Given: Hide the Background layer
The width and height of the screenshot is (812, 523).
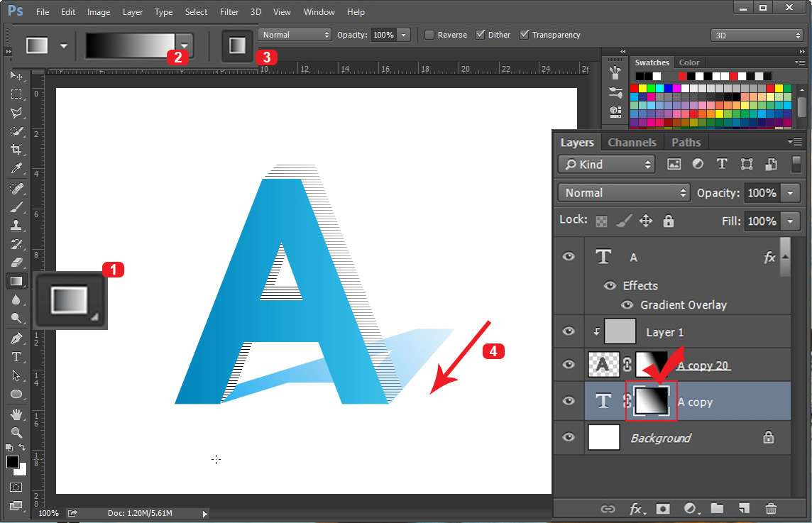Looking at the screenshot, I should pos(569,437).
